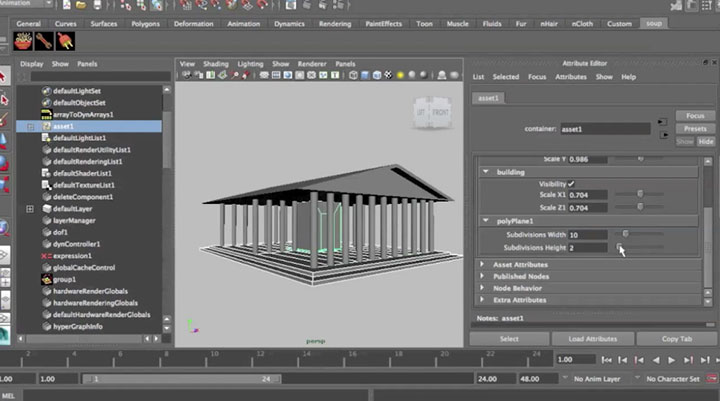The image size is (720, 401).
Task: Click the Subdivisions Width value field
Action: click(588, 235)
